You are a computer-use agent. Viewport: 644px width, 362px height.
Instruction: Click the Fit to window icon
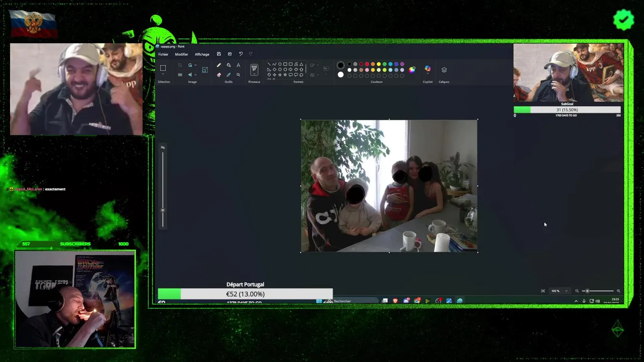[543, 291]
